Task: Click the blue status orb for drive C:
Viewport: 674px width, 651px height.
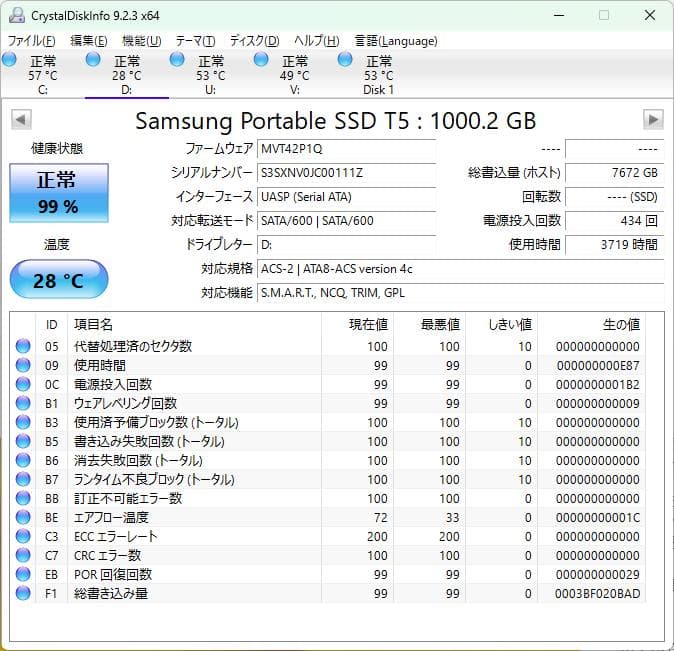Action: (9, 59)
